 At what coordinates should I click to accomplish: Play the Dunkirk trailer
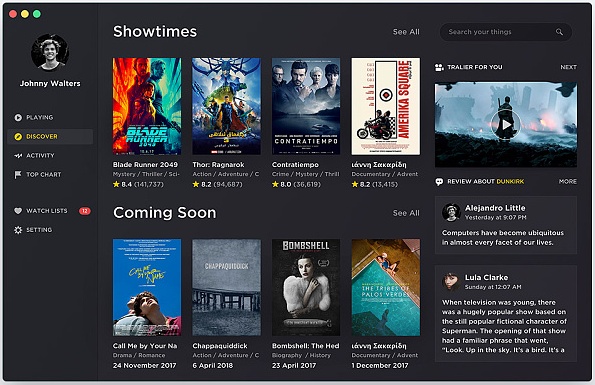point(506,124)
